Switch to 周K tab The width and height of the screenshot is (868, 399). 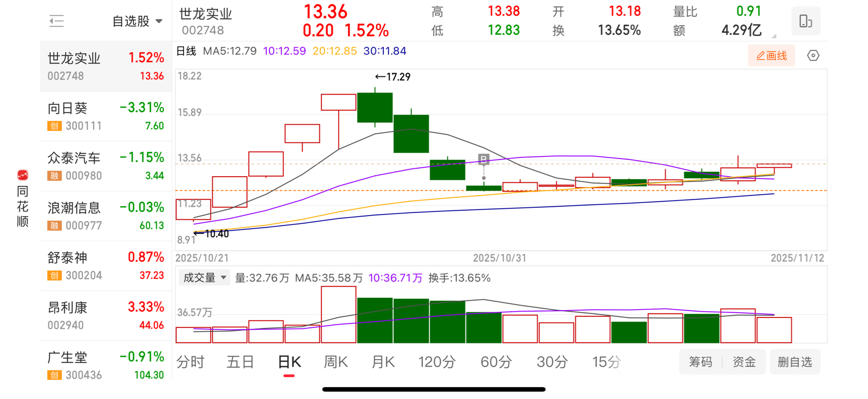(x=335, y=362)
